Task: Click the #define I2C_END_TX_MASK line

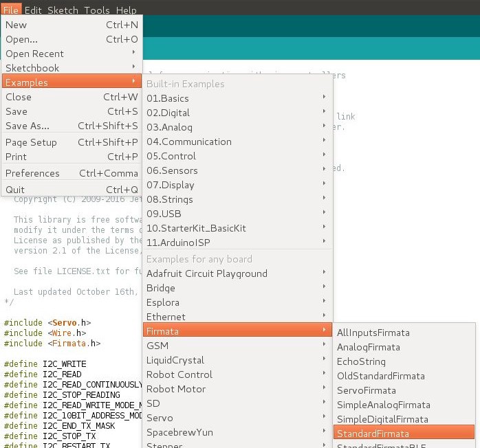Action: tap(59, 426)
